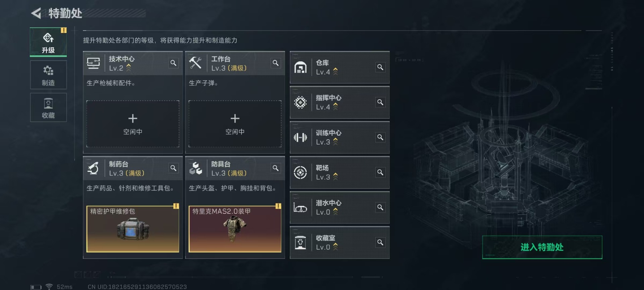Inspect 潜水中心 with its magnifier icon
644x290 pixels.
(380, 207)
